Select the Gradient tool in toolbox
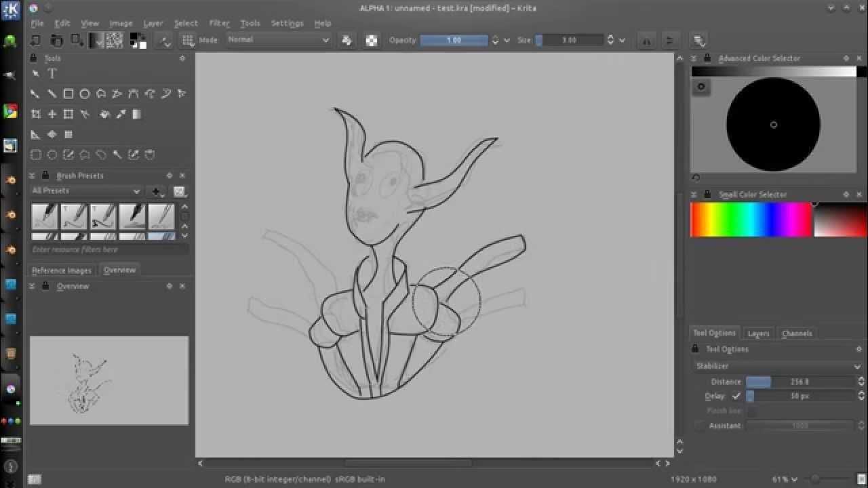Screen dimensions: 868x488 pyautogui.click(x=136, y=114)
